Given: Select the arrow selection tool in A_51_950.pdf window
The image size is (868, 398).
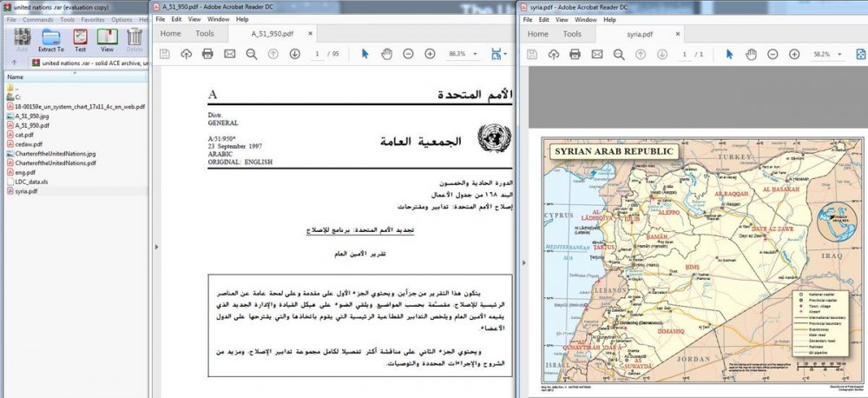Looking at the screenshot, I should click(x=365, y=54).
